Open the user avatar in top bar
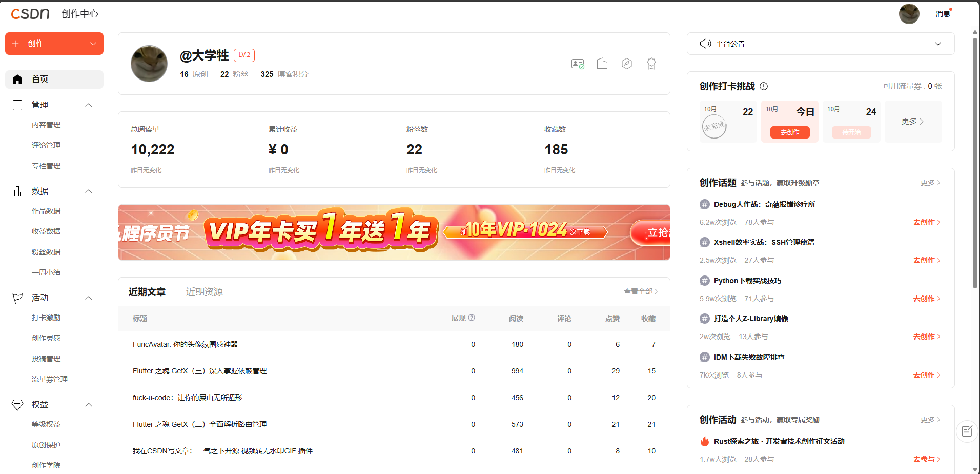The width and height of the screenshot is (980, 474). [909, 14]
